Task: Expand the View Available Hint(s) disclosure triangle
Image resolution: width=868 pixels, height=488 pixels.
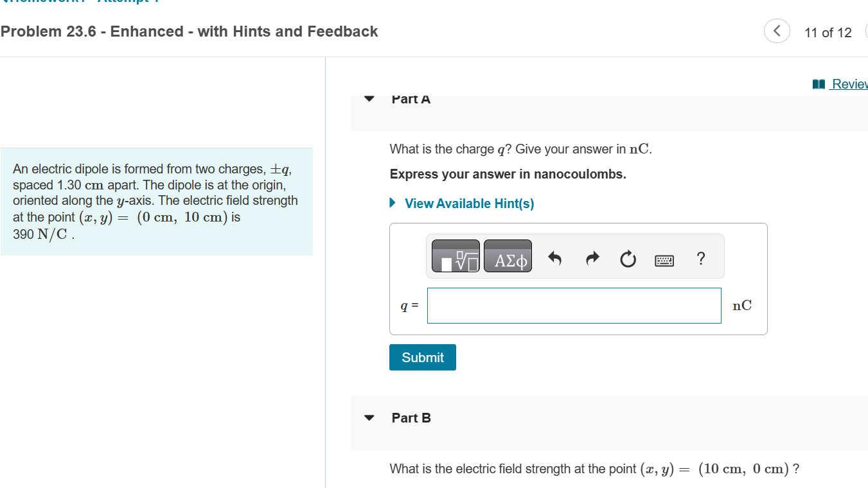Action: (x=393, y=203)
